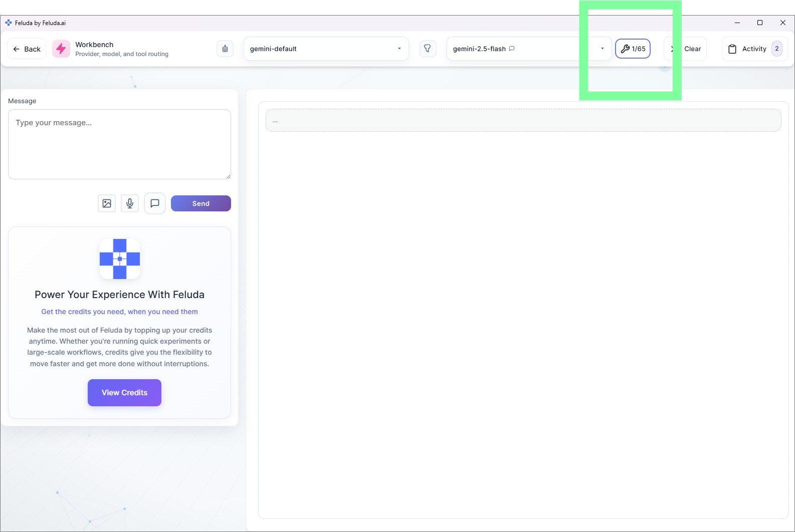795x532 pixels.
Task: Focus the Type your message text area
Action: click(x=119, y=144)
